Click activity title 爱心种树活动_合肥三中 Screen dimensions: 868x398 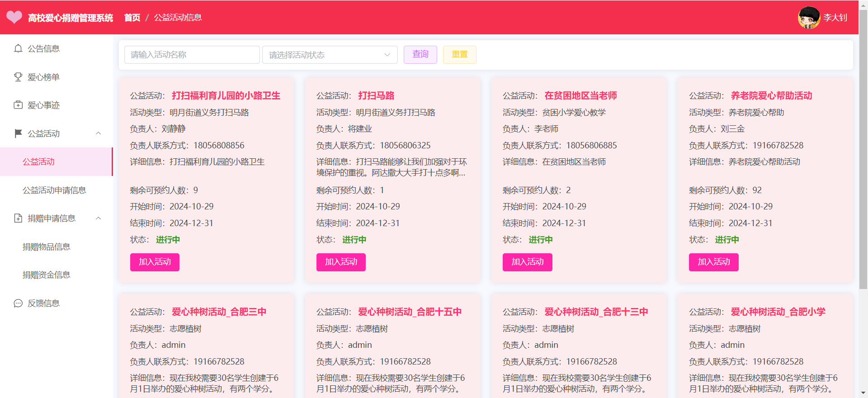pos(219,312)
